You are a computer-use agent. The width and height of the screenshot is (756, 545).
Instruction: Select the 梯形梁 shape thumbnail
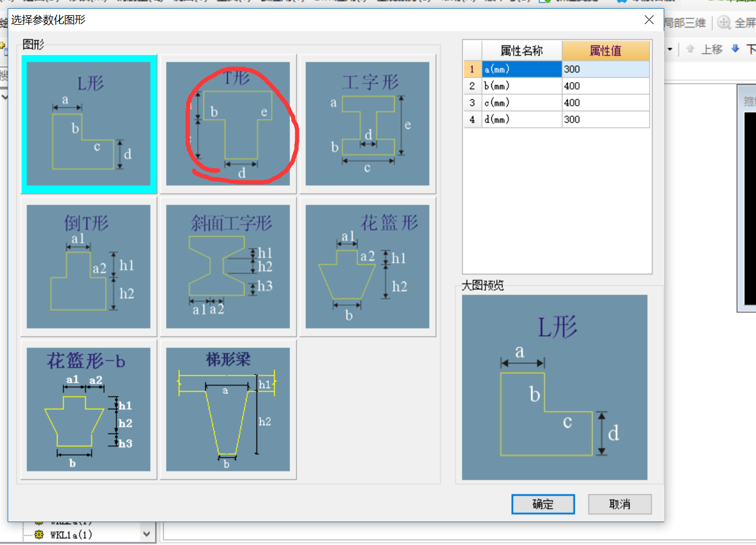pyautogui.click(x=228, y=409)
